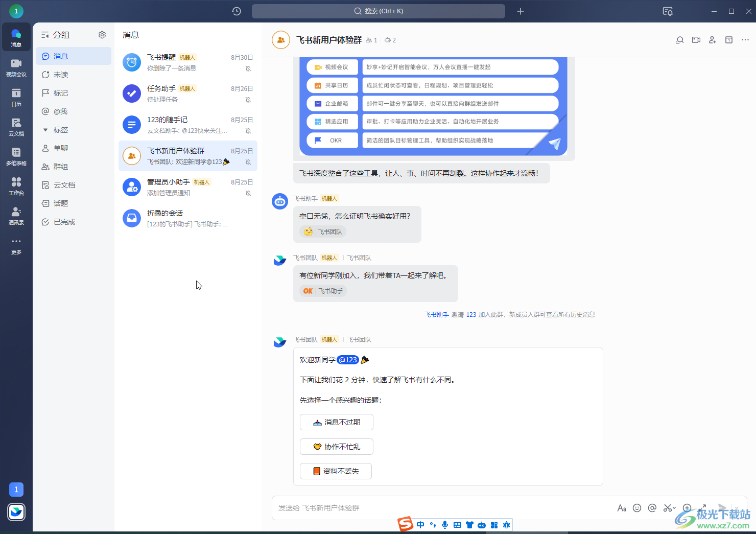Screen dimensions: 756x534
Task: Select the 单聊 filter
Action: [x=74, y=148]
